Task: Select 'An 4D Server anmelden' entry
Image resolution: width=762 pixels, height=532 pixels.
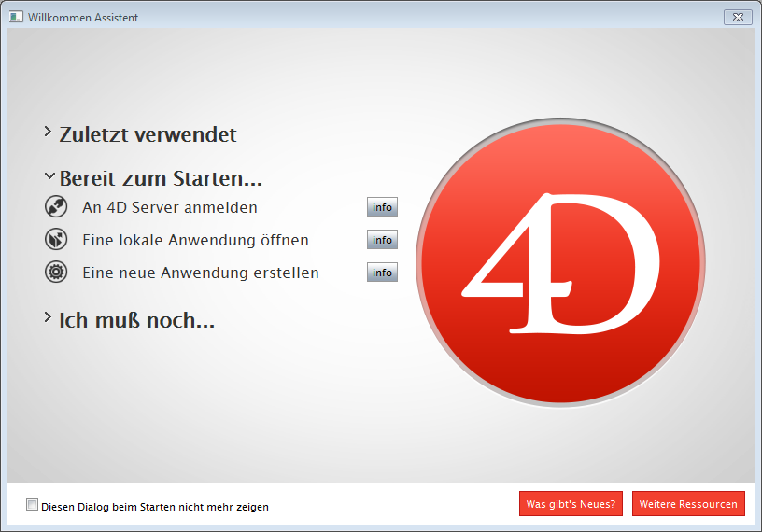Action: (x=169, y=207)
